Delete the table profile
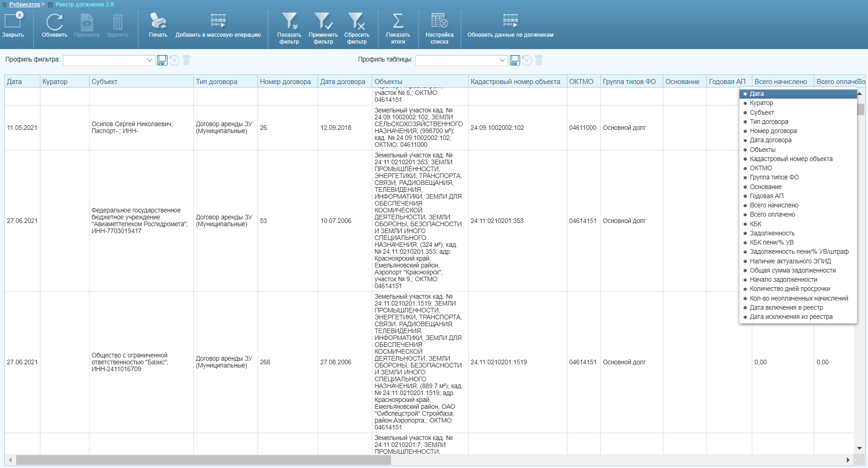The image size is (868, 468). tap(539, 60)
